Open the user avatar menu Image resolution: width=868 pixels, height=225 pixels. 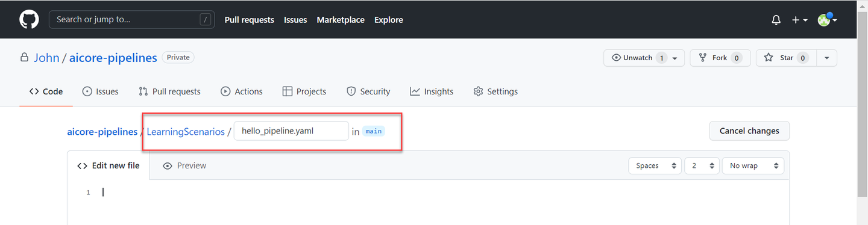827,19
